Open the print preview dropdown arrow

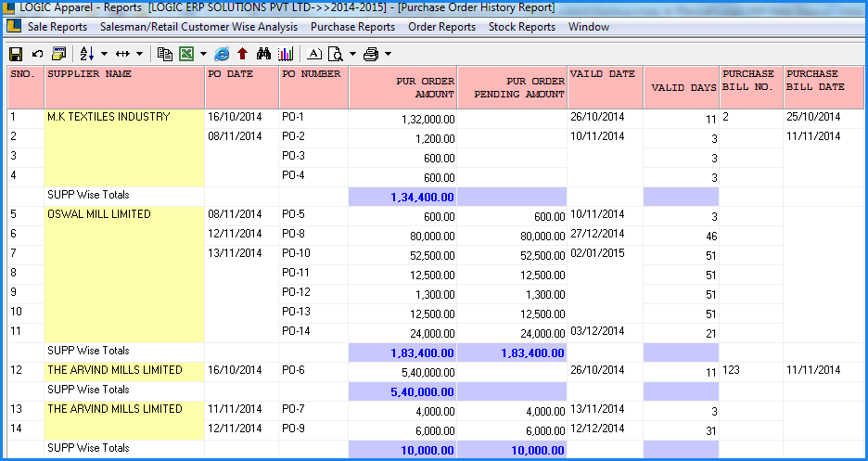coord(352,54)
